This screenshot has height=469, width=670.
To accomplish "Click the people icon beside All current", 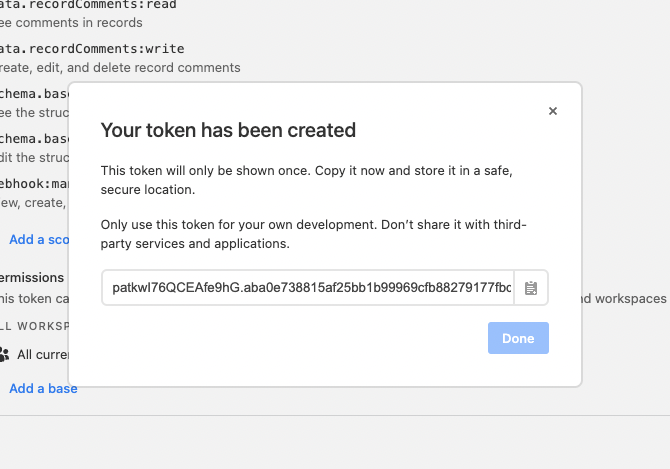I will [5, 354].
